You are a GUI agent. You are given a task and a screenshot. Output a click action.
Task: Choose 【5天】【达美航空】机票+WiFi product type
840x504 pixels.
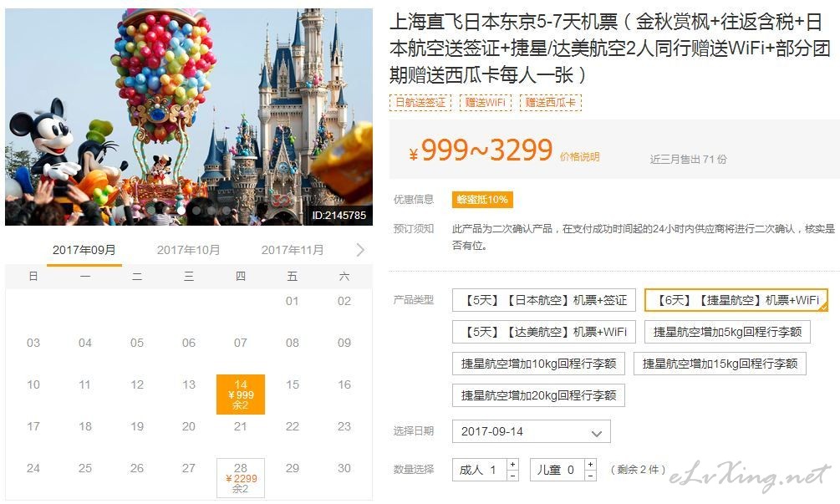tap(544, 332)
